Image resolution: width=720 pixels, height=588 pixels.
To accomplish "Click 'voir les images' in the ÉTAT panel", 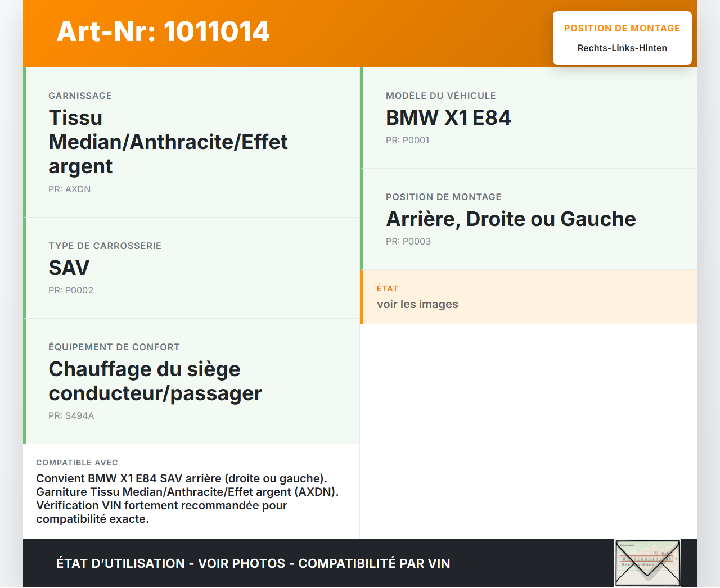I will 417,304.
